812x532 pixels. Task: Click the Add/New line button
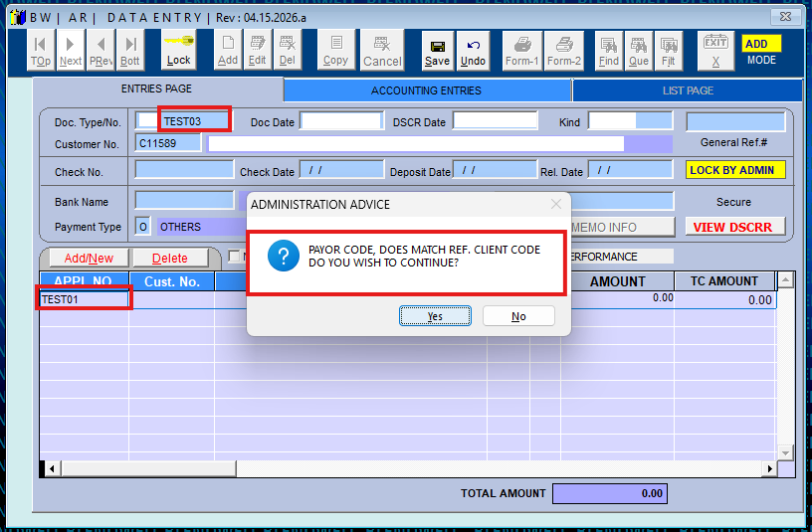(x=89, y=258)
